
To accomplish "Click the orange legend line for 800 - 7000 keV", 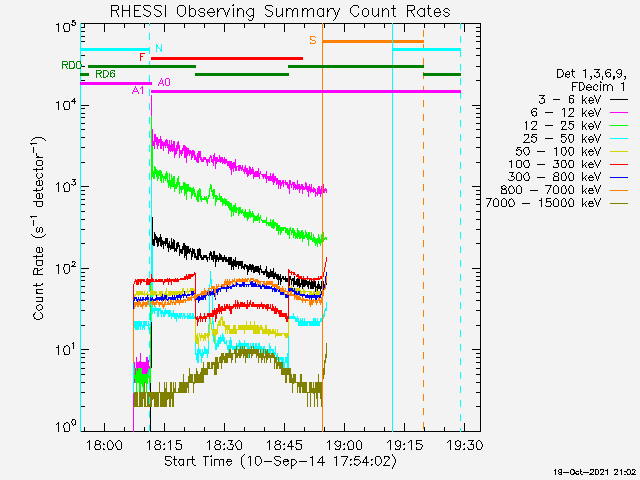I will pyautogui.click(x=619, y=190).
